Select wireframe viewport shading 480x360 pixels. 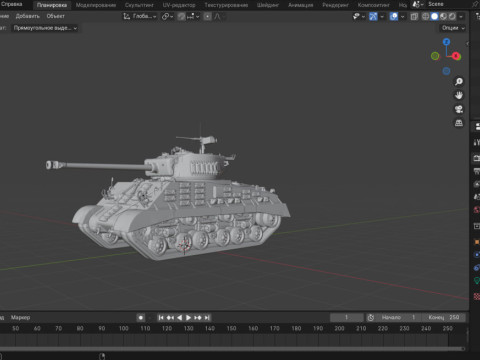(x=426, y=16)
